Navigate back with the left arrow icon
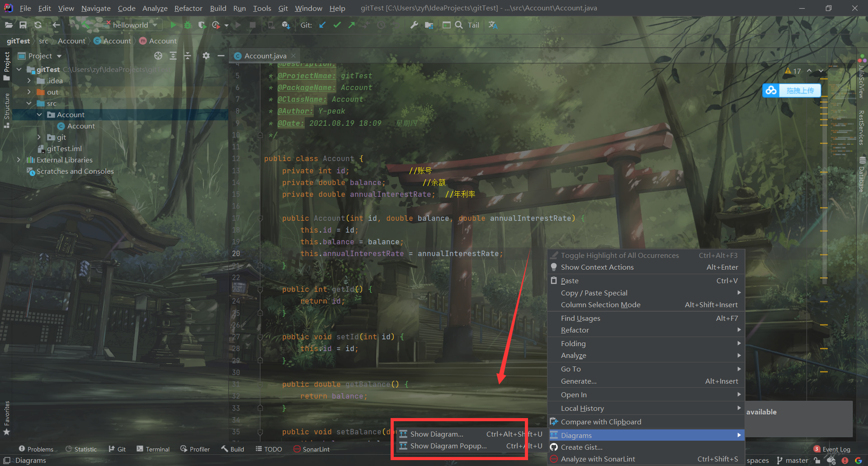This screenshot has height=466, width=868. tap(56, 25)
